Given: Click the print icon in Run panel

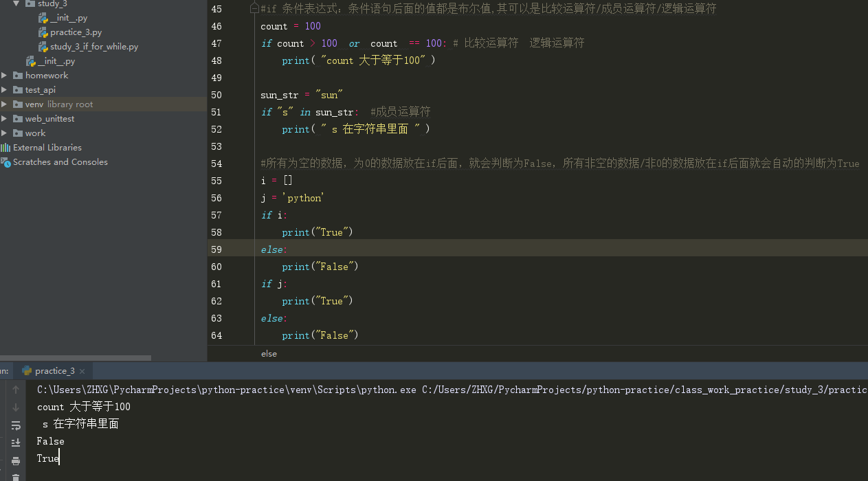Looking at the screenshot, I should point(15,460).
